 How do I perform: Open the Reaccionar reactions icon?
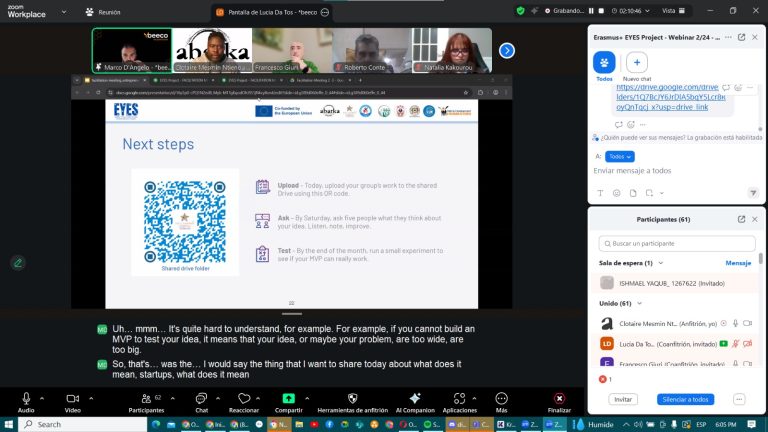(x=244, y=397)
